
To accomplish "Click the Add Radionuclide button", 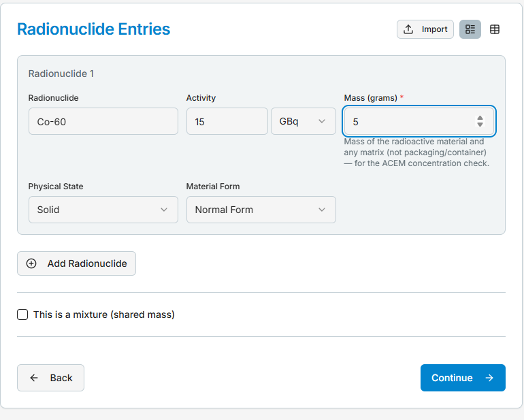I will coord(76,263).
